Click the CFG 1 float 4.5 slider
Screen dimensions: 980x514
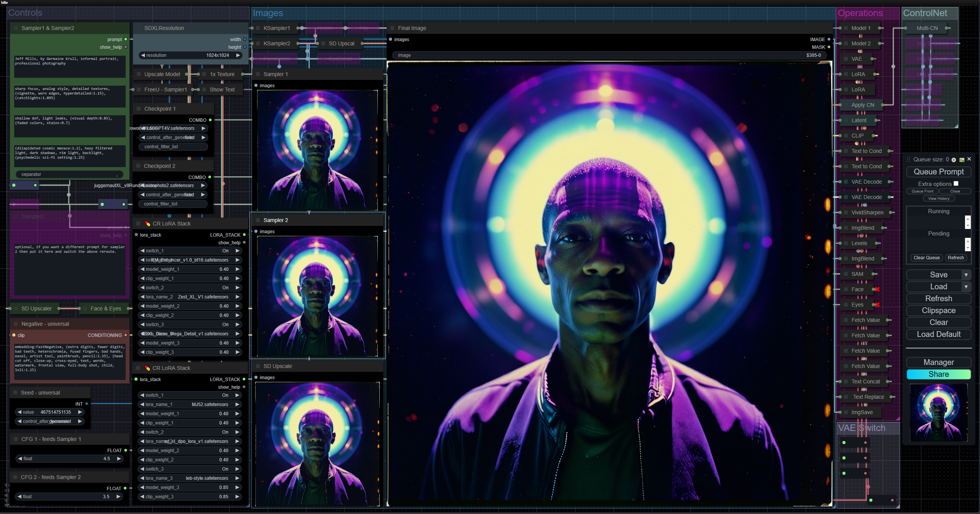69,459
